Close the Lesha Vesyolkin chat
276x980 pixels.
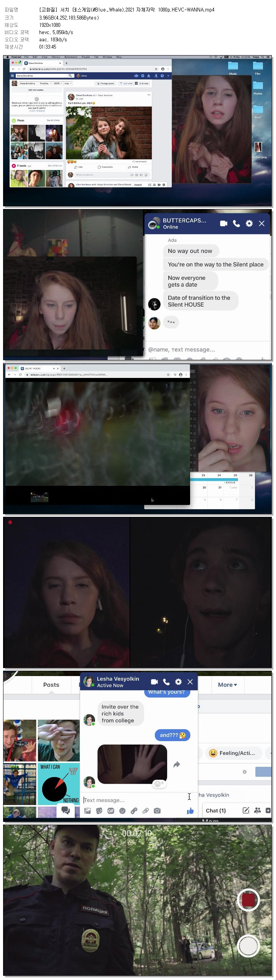190,682
